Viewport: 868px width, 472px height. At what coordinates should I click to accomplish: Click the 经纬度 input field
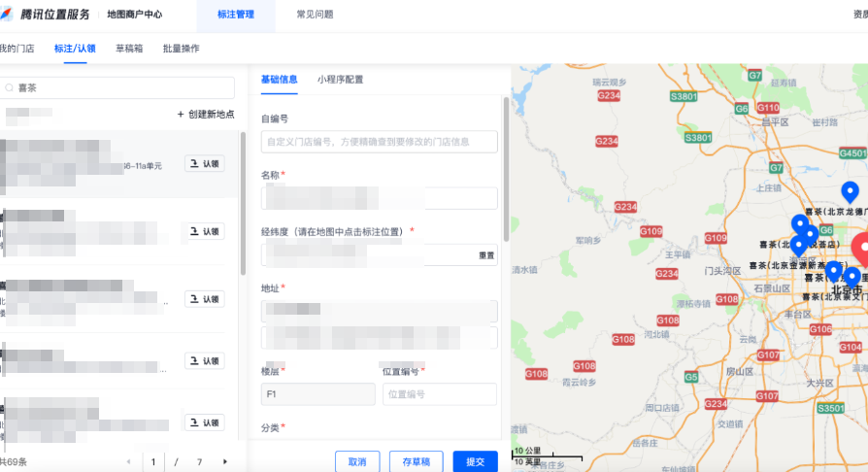coord(380,254)
